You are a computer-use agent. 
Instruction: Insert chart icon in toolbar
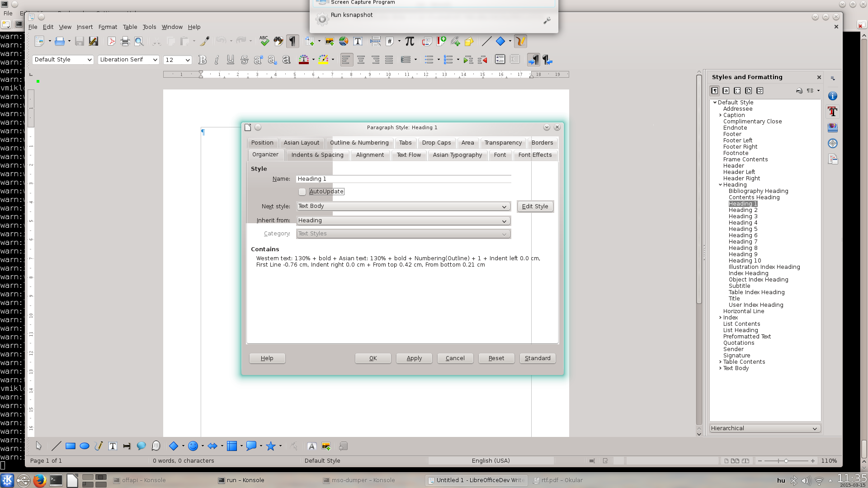coord(344,42)
